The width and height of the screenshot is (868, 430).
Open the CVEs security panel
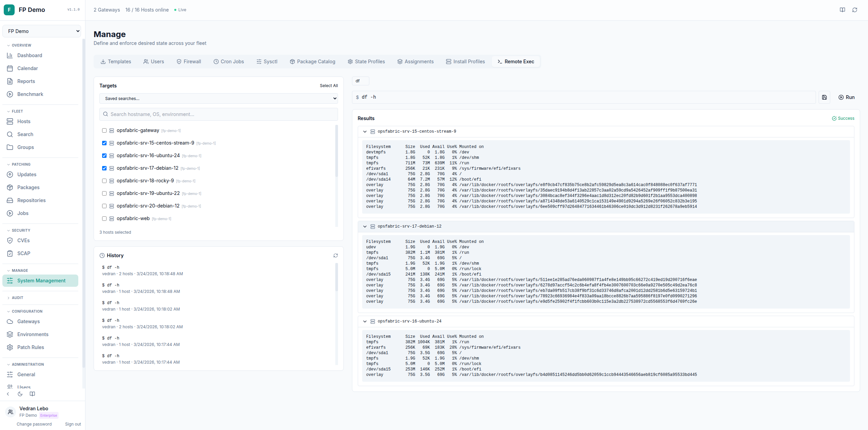[23, 241]
